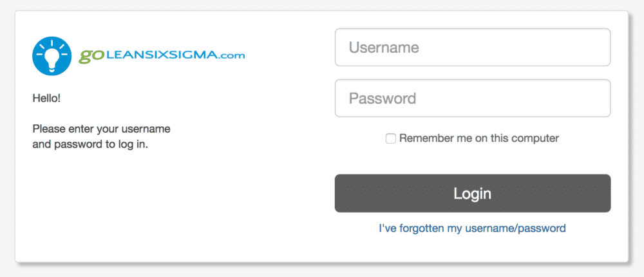Click the "and password to log in." line
644x277 pixels.
pyautogui.click(x=90, y=145)
